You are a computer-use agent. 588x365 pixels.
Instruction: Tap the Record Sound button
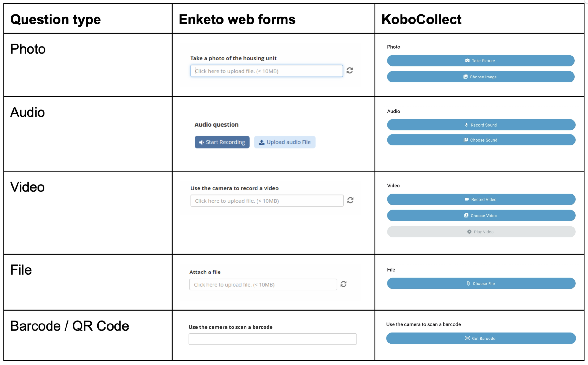point(481,125)
